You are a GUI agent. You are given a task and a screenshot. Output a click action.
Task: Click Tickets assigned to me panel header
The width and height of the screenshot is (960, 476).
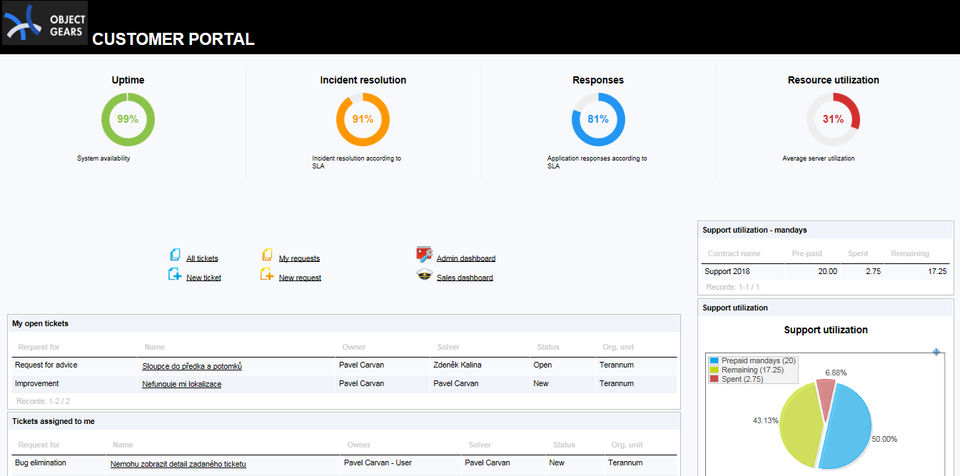tap(343, 421)
